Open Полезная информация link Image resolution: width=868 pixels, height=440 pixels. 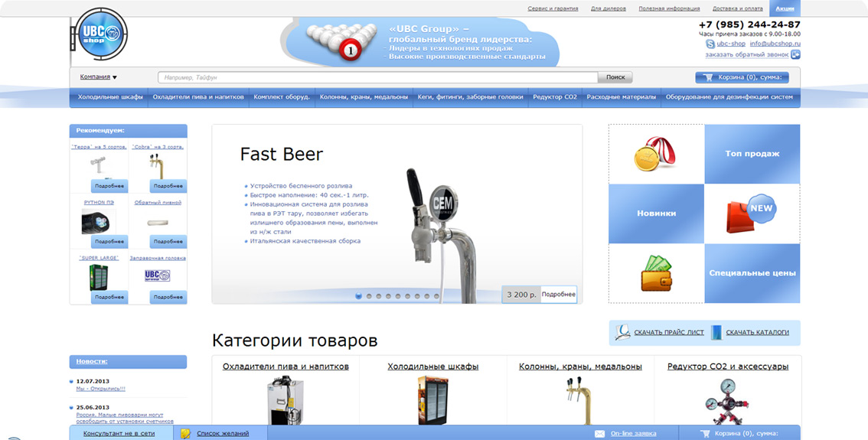tap(669, 9)
